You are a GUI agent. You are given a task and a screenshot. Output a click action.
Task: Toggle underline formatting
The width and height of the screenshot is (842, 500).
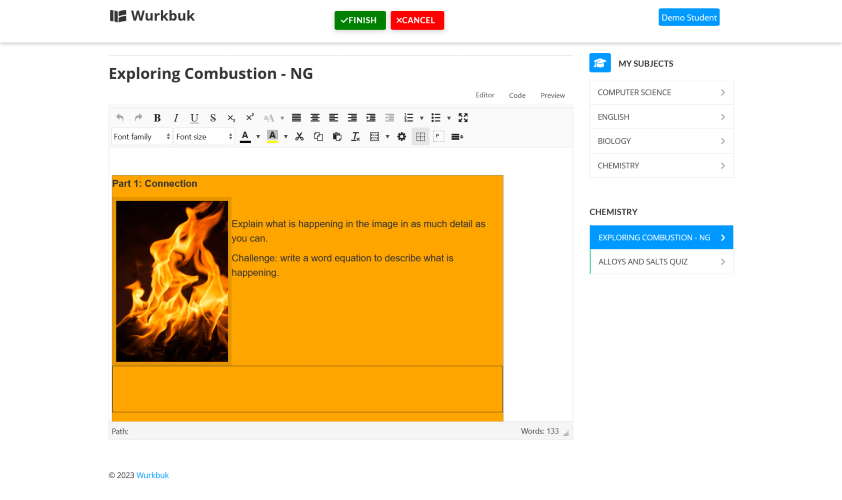pyautogui.click(x=194, y=118)
